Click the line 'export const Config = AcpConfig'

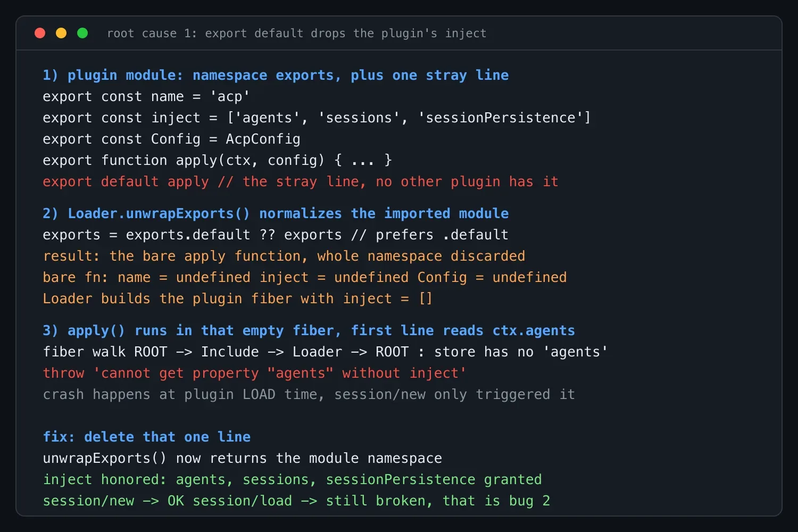pos(171,139)
